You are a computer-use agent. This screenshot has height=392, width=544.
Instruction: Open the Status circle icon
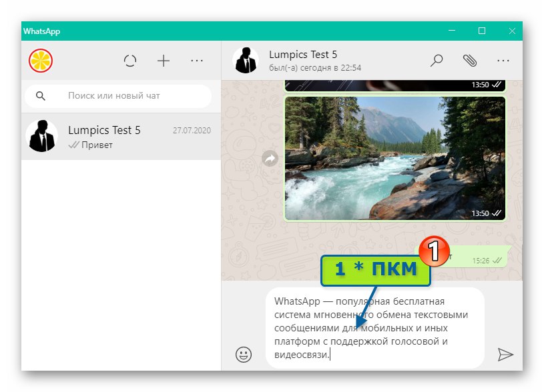point(130,61)
